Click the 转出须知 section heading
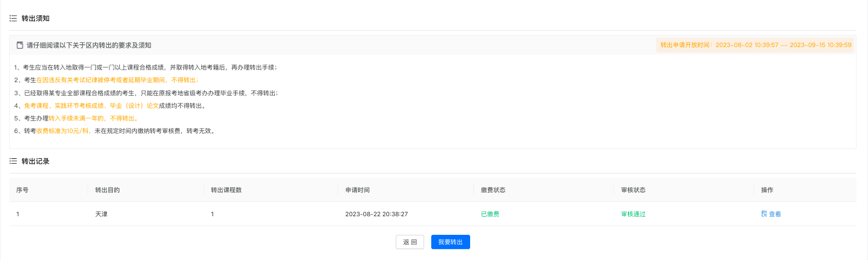The width and height of the screenshot is (868, 260). coord(36,19)
